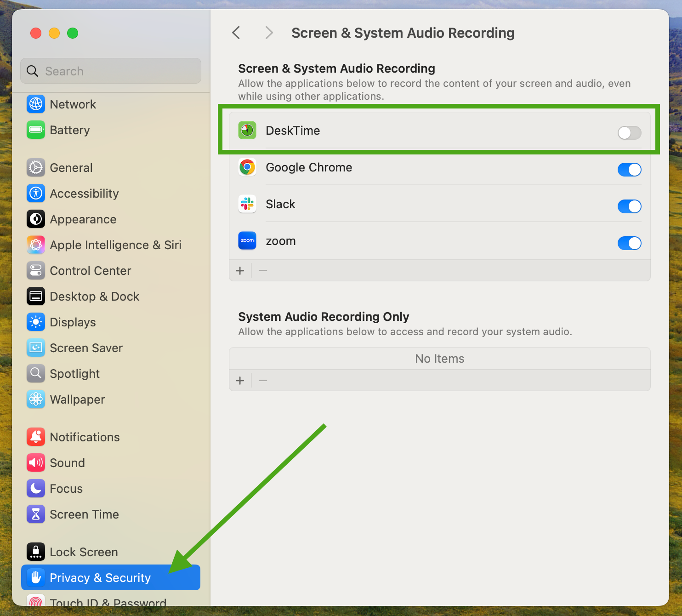This screenshot has width=682, height=616.
Task: Select Privacy & Security in sidebar
Action: (x=100, y=578)
